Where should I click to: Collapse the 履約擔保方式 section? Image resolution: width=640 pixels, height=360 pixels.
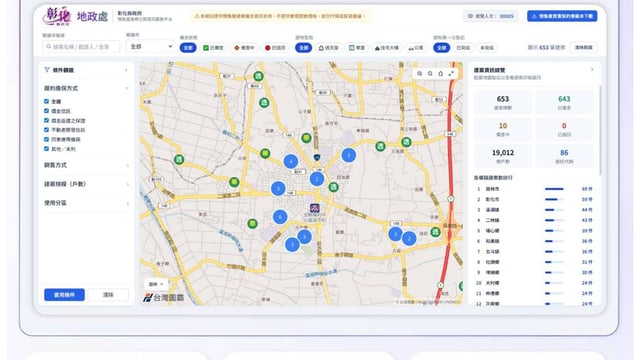(86, 88)
